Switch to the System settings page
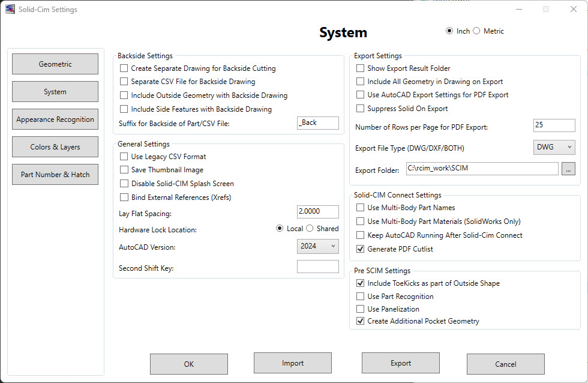 (x=55, y=91)
